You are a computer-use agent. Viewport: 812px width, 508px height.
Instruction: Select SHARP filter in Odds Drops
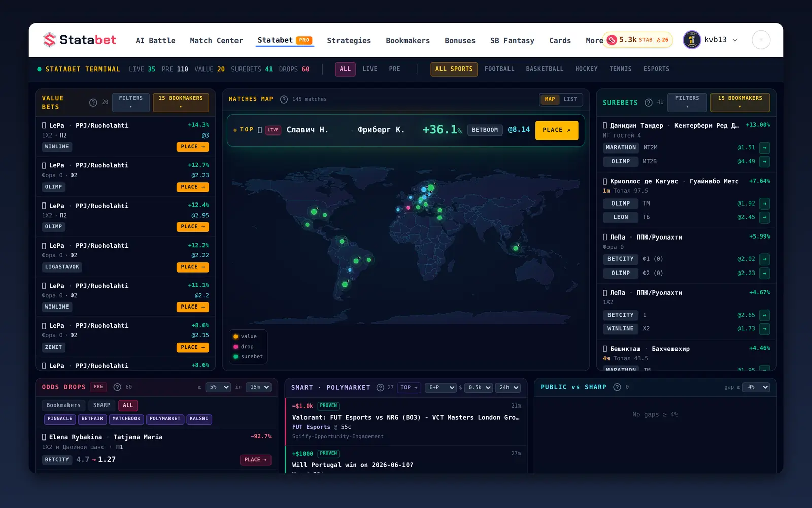101,405
